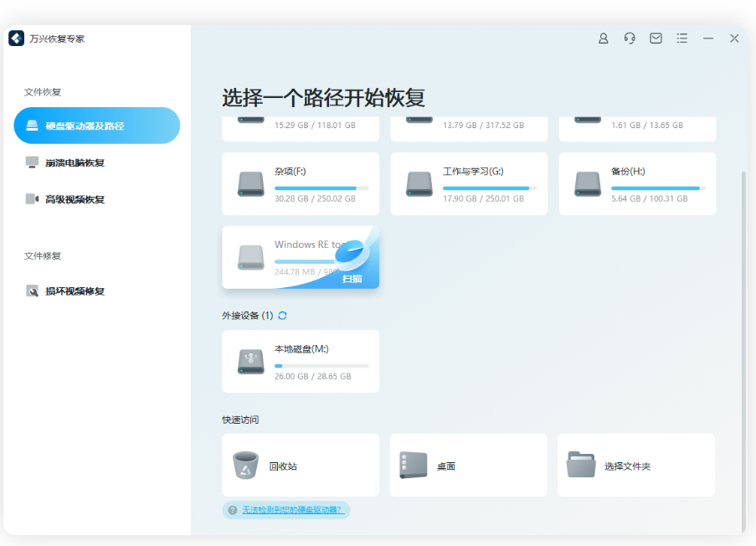The height and width of the screenshot is (546, 756).
Task: Select the 工作与学习(G:) drive
Action: point(468,183)
